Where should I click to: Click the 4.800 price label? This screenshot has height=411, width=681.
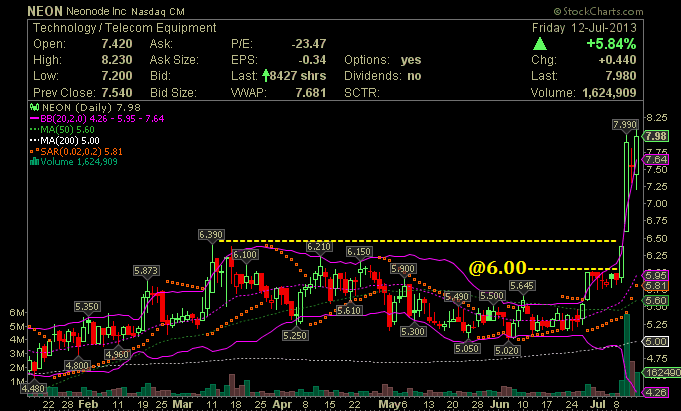(x=77, y=365)
